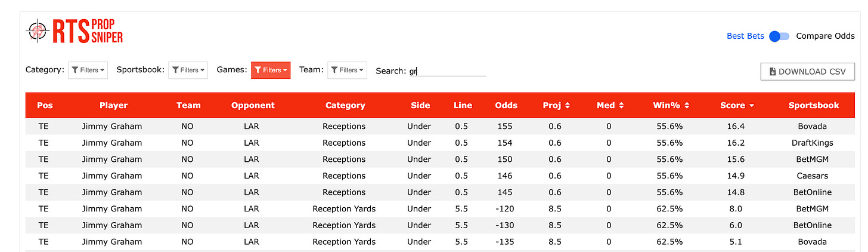
Task: Click the Best Bets label
Action: (745, 36)
